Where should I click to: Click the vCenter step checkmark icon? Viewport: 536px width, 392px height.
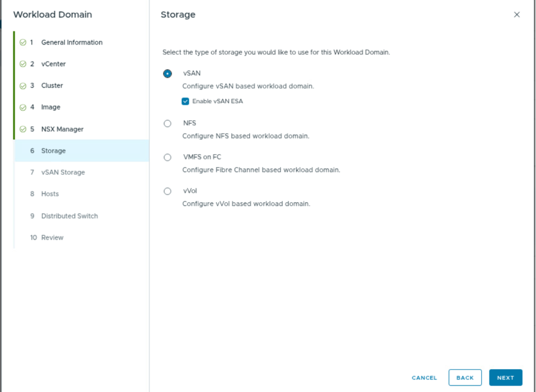click(23, 64)
